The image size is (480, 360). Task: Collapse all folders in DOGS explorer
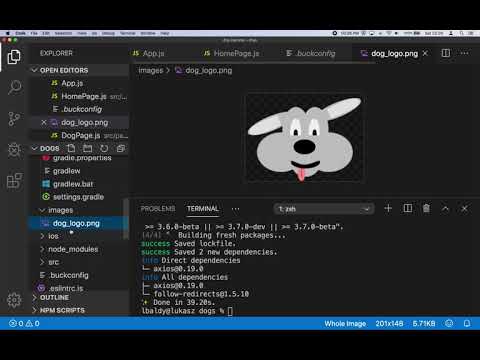coord(121,148)
